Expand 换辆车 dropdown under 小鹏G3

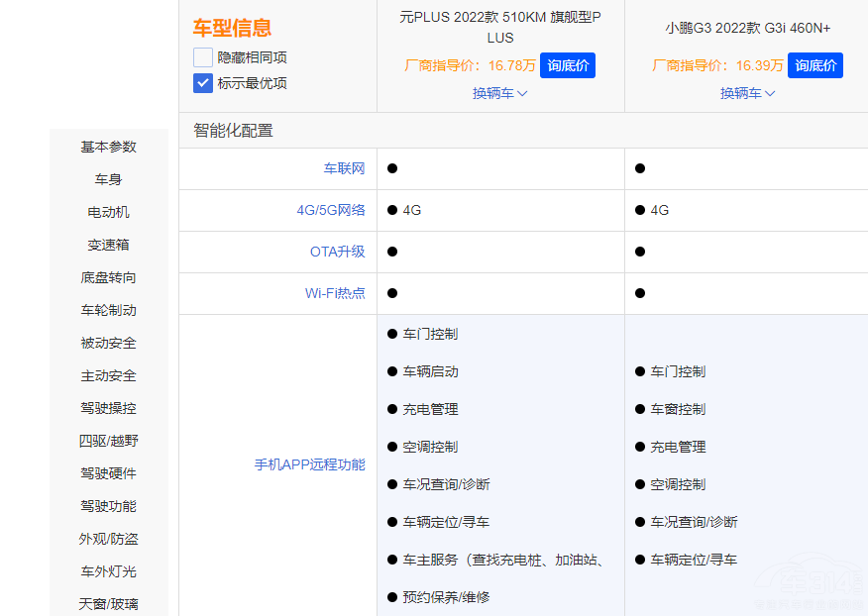coord(748,93)
